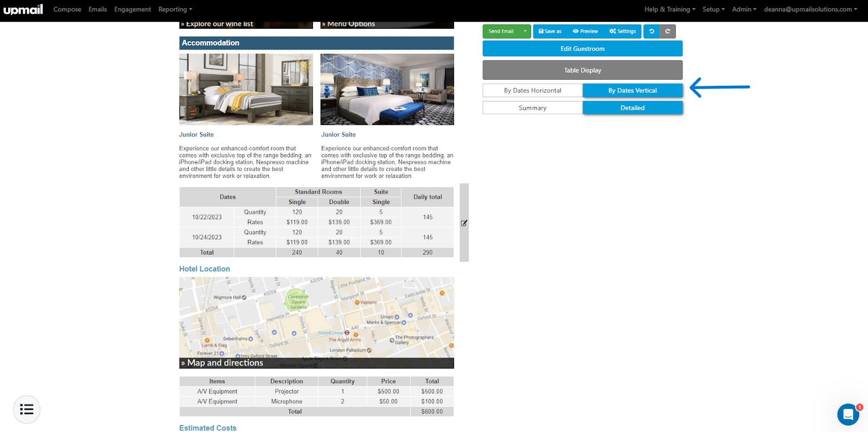Click the Preview eye button

click(x=585, y=31)
